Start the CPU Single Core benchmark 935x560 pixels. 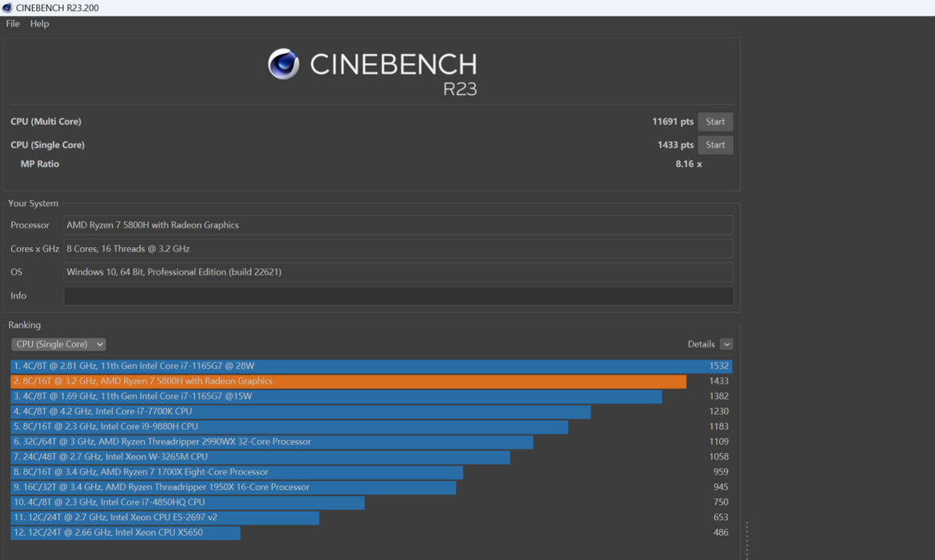pyautogui.click(x=715, y=145)
